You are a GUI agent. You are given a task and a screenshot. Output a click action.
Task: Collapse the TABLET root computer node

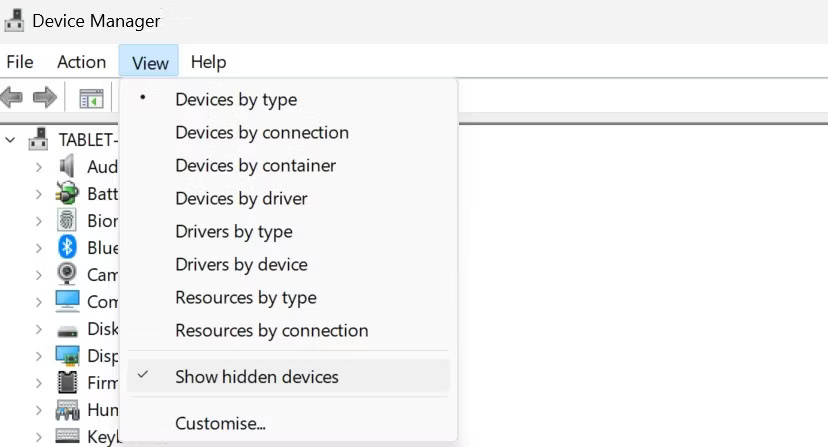tap(11, 139)
